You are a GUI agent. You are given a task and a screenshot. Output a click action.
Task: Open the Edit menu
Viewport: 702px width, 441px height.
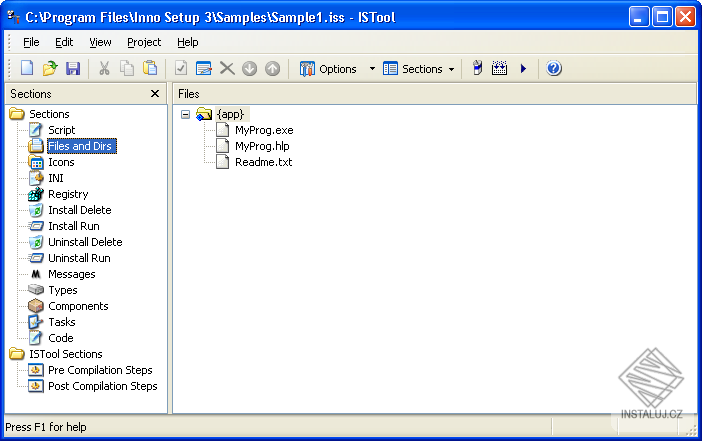[x=64, y=42]
